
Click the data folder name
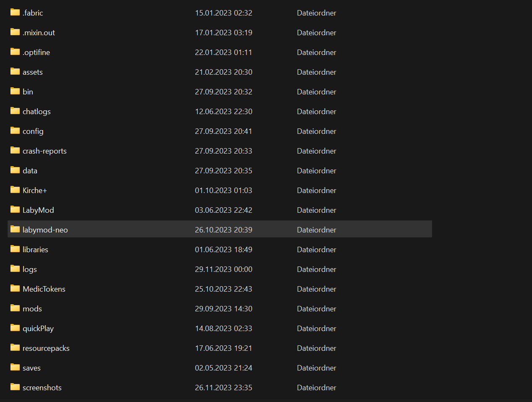[x=30, y=171]
